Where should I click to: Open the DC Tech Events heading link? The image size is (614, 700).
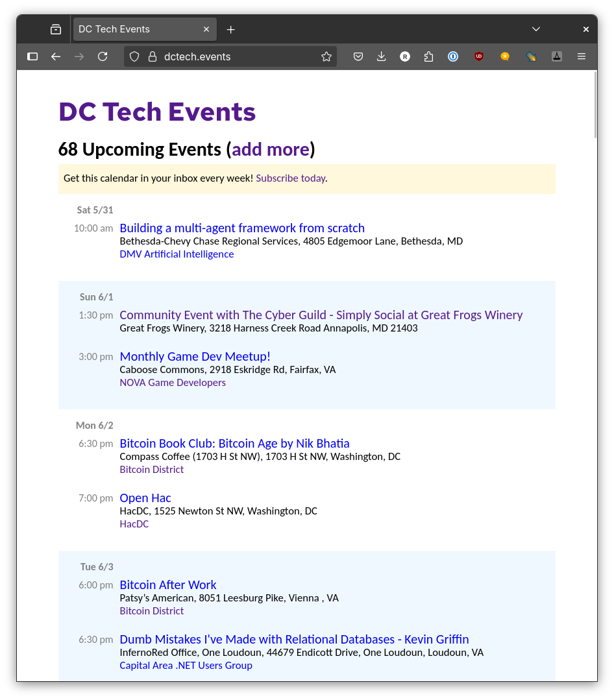click(157, 112)
